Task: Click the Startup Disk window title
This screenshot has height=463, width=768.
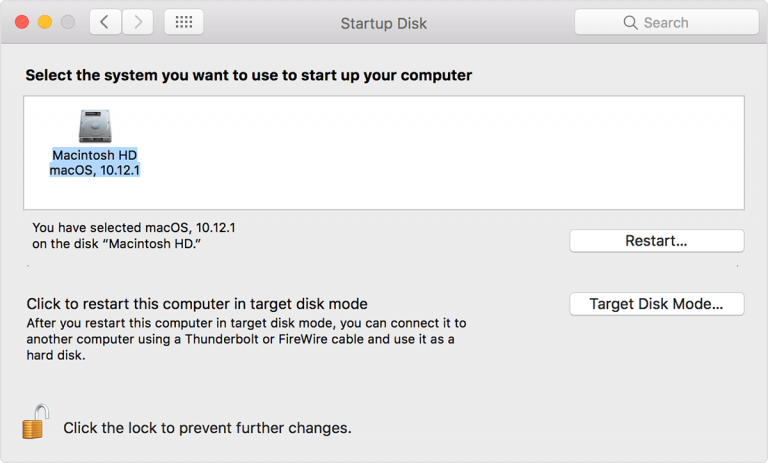Action: (x=384, y=23)
